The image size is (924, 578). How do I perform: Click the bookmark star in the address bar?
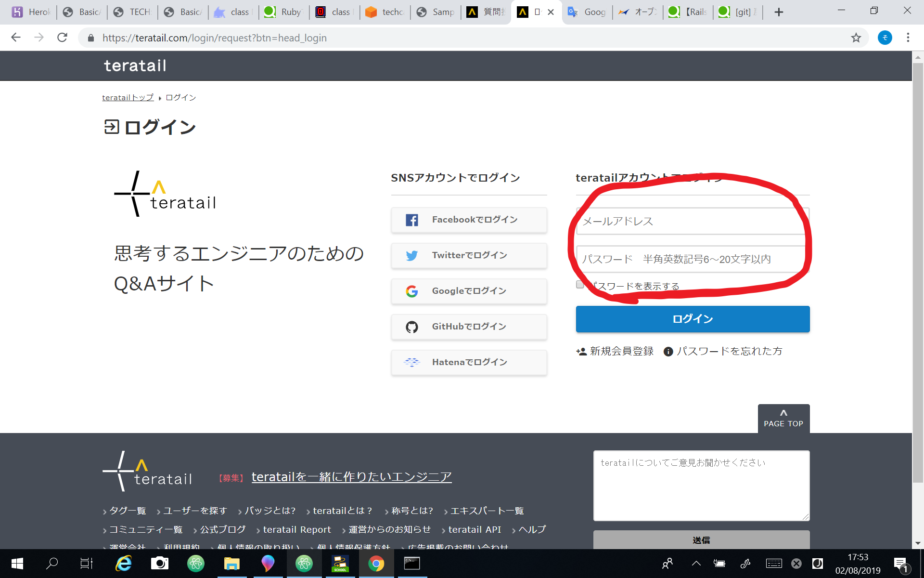pos(856,38)
